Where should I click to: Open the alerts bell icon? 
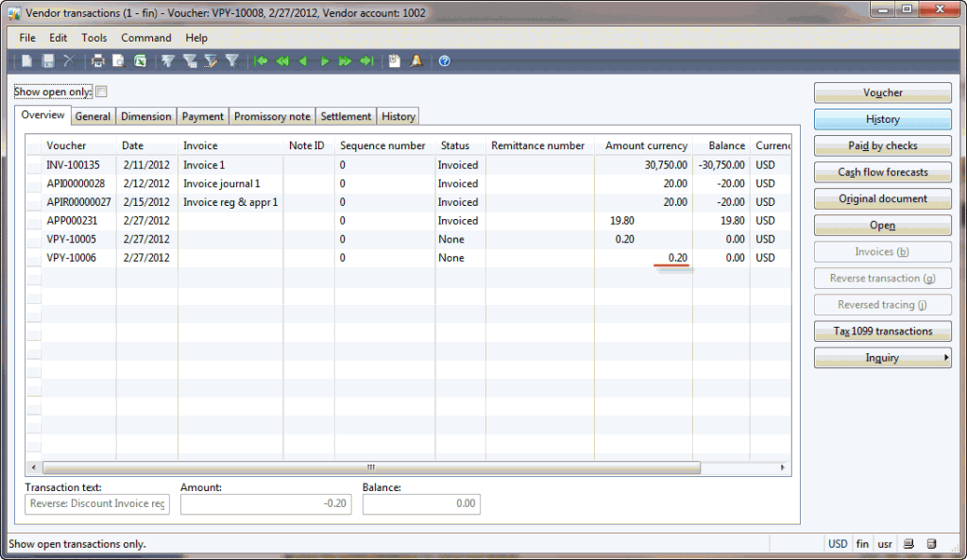(416, 60)
